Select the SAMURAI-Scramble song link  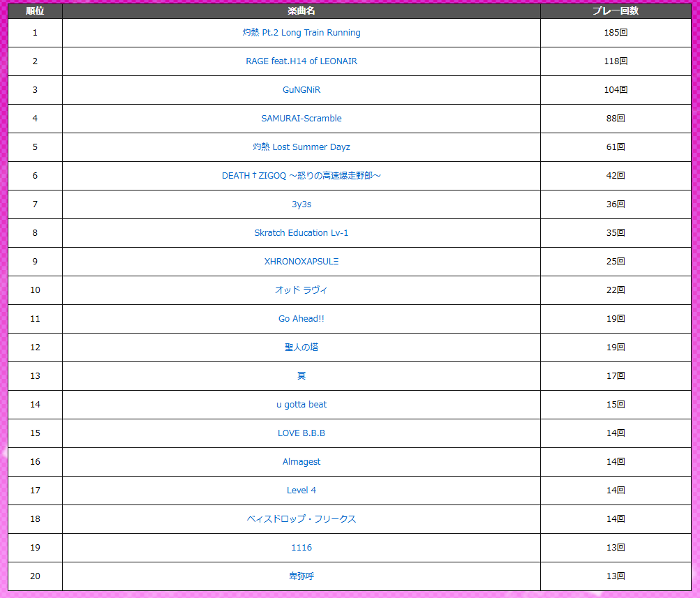[301, 119]
